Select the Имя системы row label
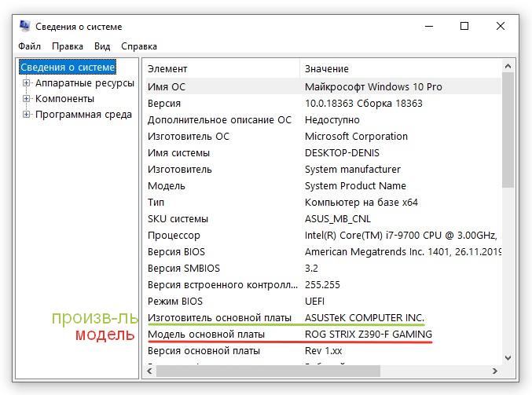 coord(179,153)
